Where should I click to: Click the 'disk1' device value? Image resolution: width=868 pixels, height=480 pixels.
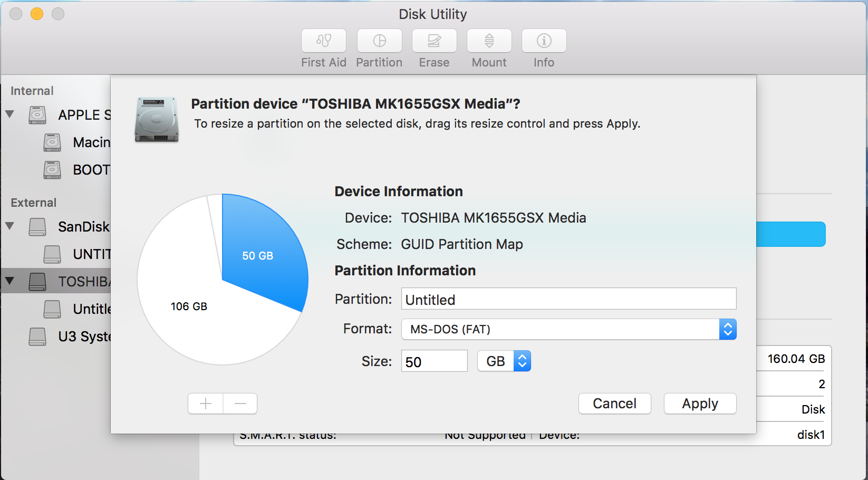[811, 435]
